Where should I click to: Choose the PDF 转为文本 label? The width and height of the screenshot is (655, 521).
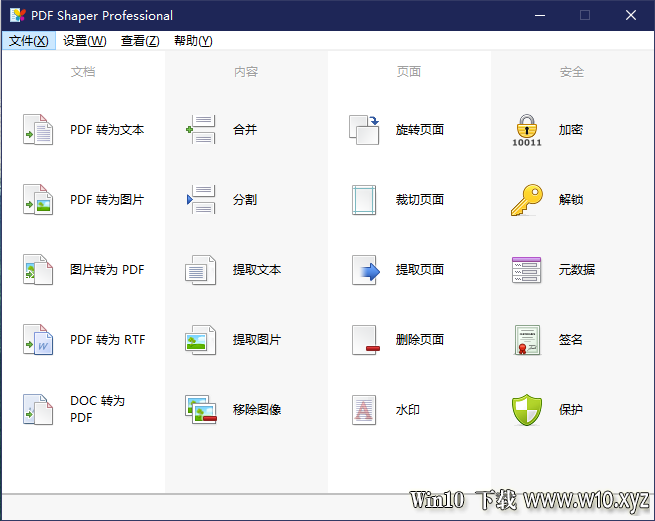(107, 130)
